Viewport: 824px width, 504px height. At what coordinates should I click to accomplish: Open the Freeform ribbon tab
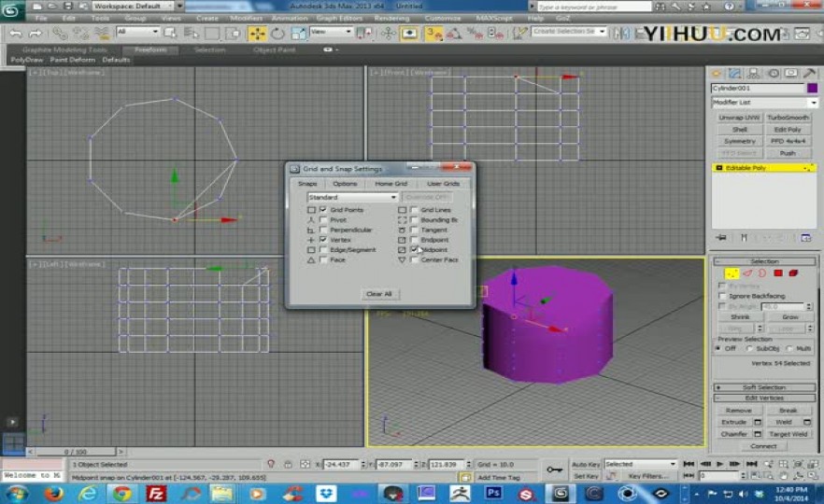pyautogui.click(x=150, y=49)
